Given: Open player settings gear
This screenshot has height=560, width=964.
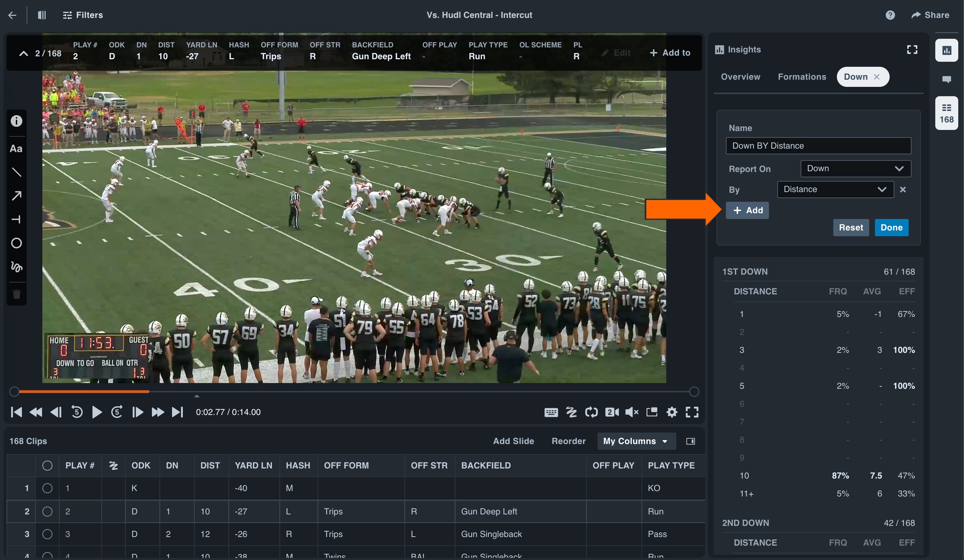Looking at the screenshot, I should 672,412.
